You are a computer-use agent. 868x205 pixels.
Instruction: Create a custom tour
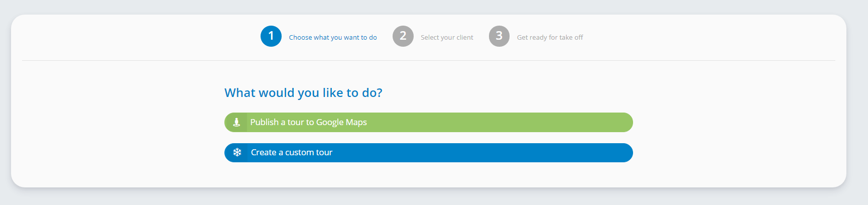[429, 153]
